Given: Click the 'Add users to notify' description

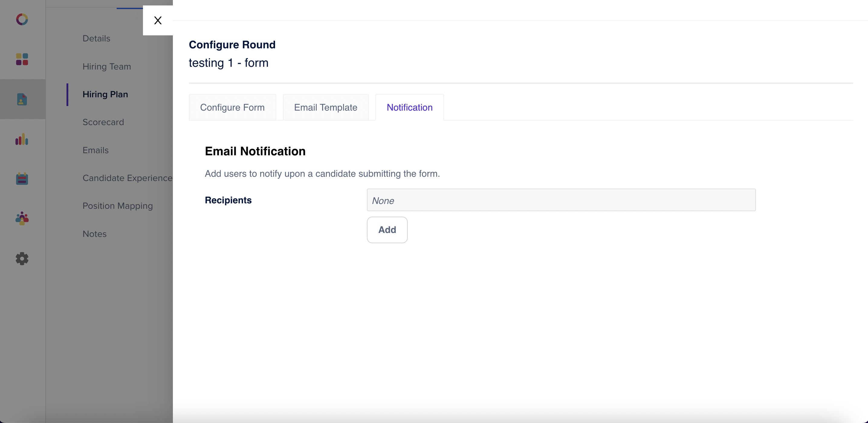Looking at the screenshot, I should 322,174.
